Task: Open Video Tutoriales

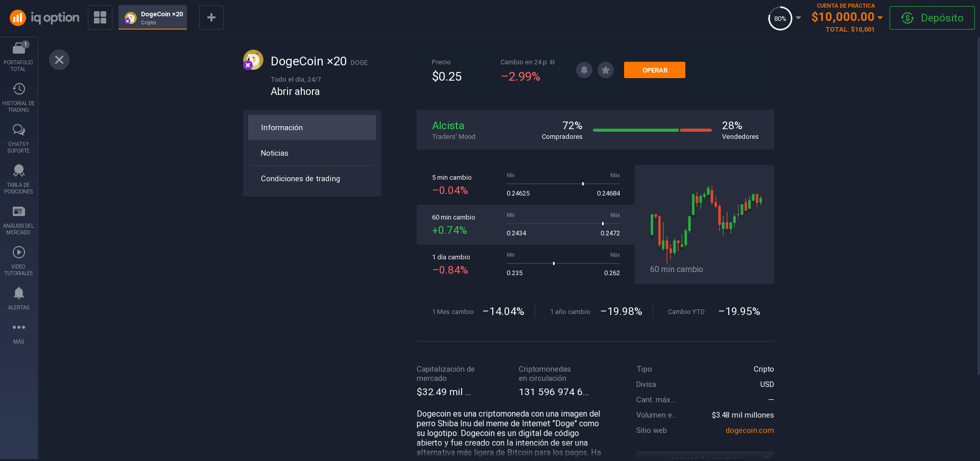Action: coord(18,261)
